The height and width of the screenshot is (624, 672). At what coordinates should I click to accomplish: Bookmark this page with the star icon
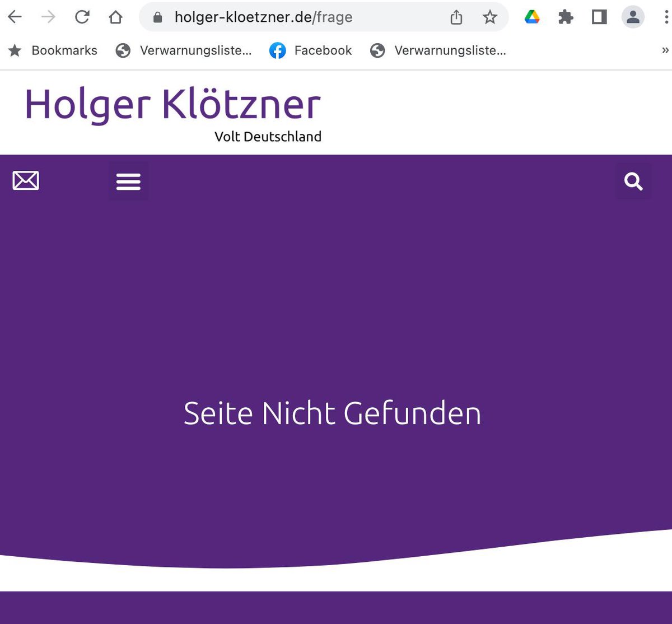490,17
